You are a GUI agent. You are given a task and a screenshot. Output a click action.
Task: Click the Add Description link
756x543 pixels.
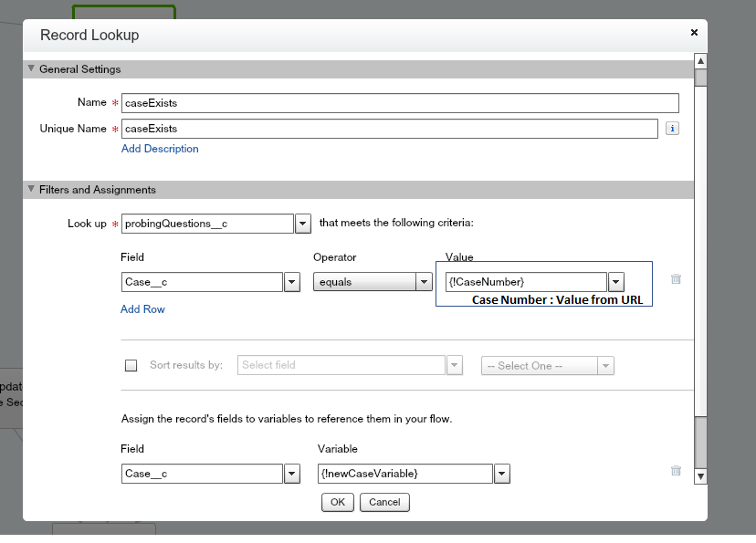tap(160, 149)
